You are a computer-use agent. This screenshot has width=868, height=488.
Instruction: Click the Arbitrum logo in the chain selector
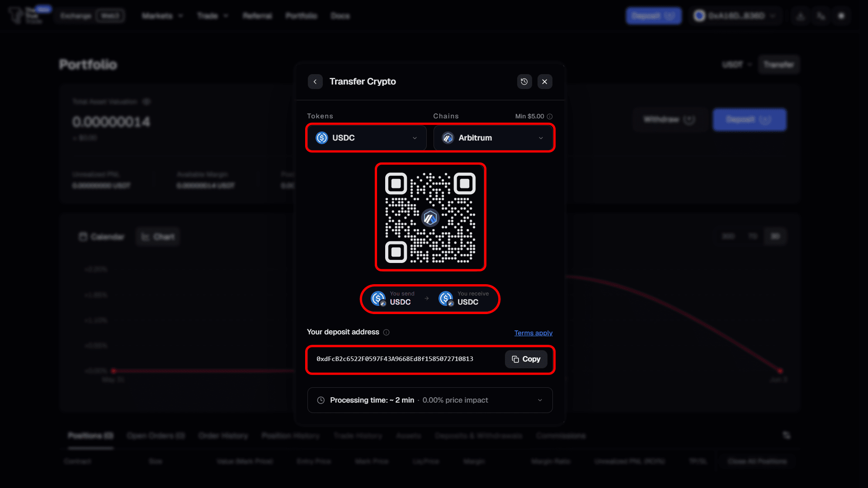[448, 138]
